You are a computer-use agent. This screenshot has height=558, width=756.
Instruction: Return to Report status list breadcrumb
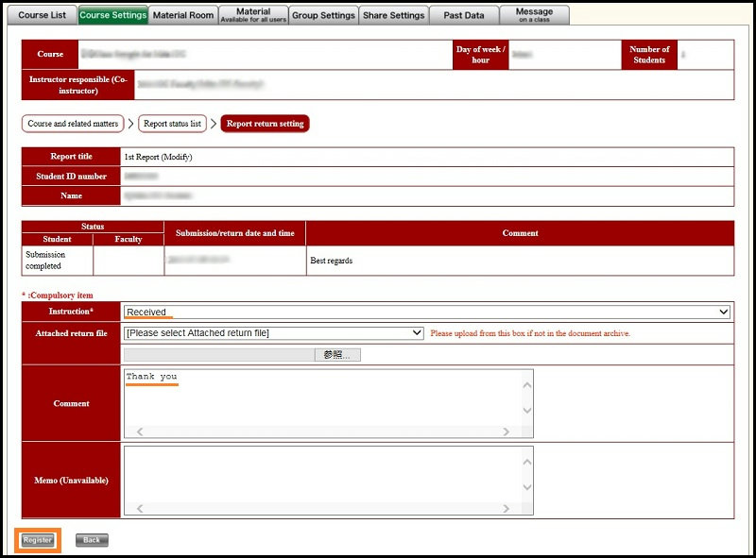pos(172,124)
